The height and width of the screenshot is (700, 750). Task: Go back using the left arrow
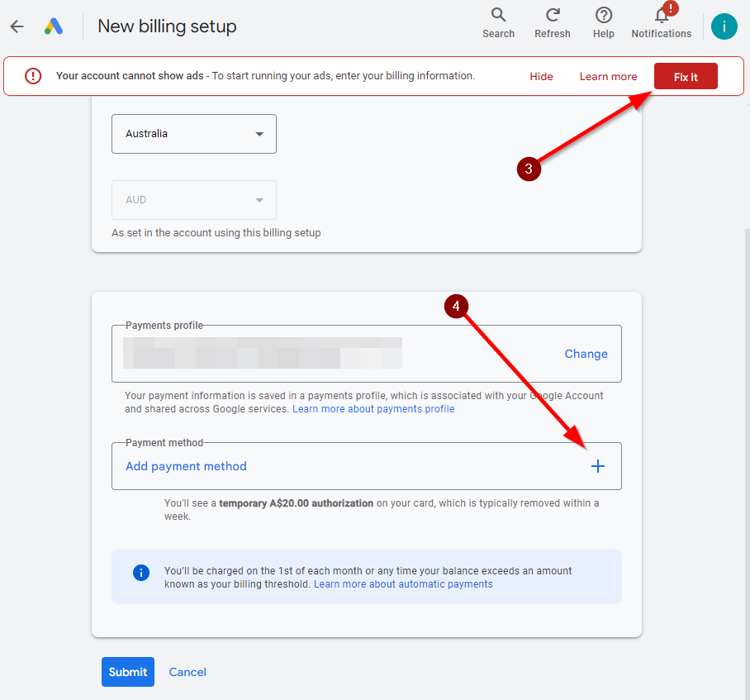tap(17, 26)
